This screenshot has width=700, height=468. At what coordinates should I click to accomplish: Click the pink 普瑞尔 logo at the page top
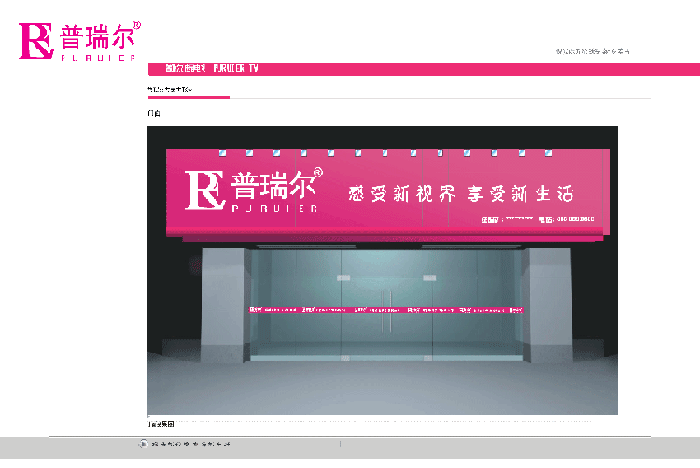(x=79, y=40)
